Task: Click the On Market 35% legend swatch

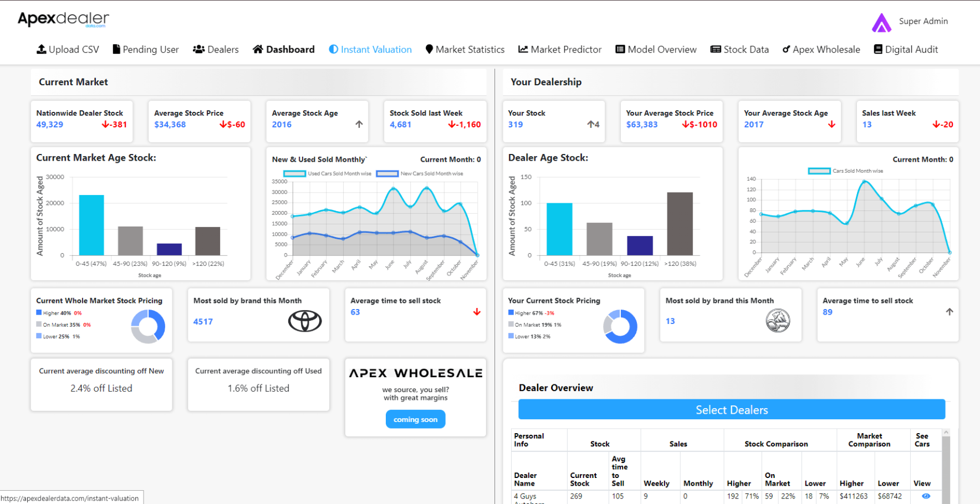Action: [x=39, y=325]
